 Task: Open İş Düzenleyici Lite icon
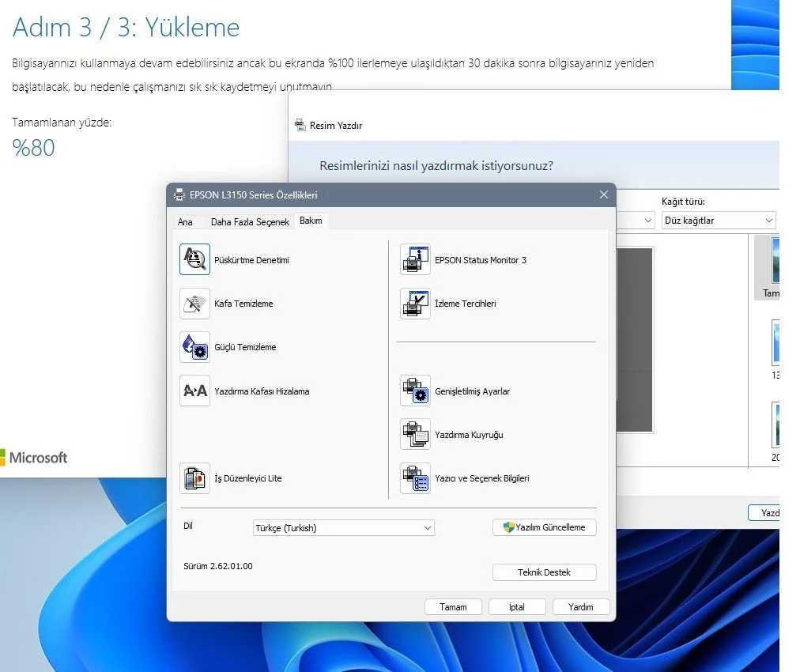coord(194,478)
